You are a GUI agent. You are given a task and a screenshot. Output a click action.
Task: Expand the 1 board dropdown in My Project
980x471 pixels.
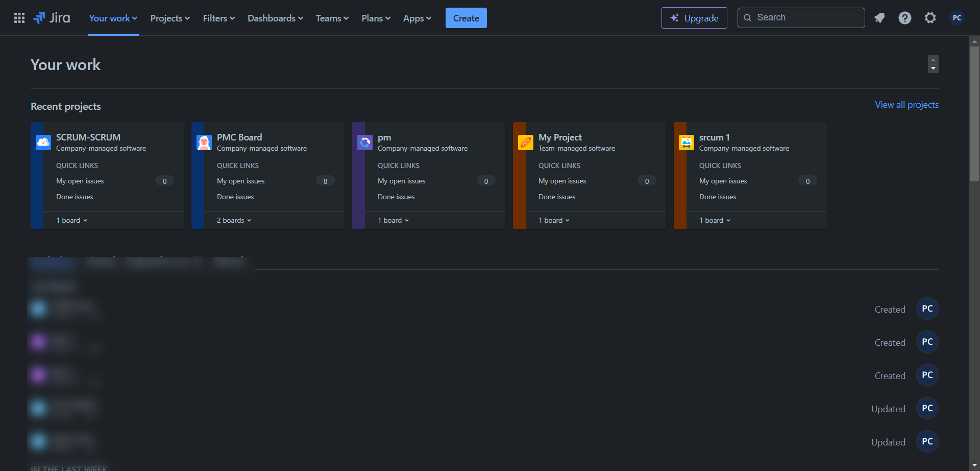point(554,220)
